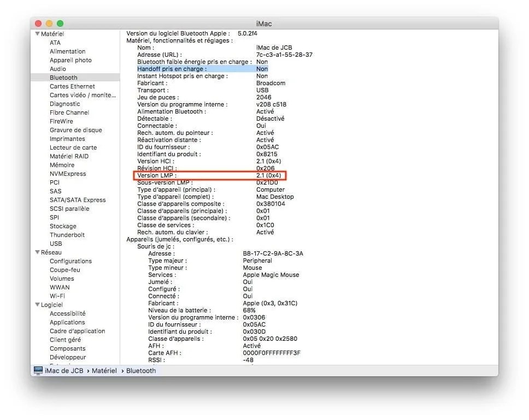Select Mémoire in the sidebar

(x=62, y=165)
